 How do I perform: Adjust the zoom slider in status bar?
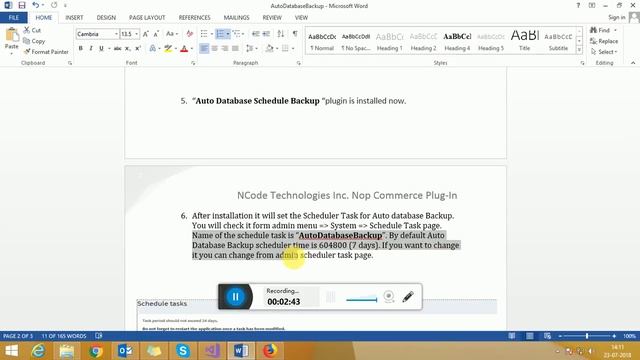587,336
